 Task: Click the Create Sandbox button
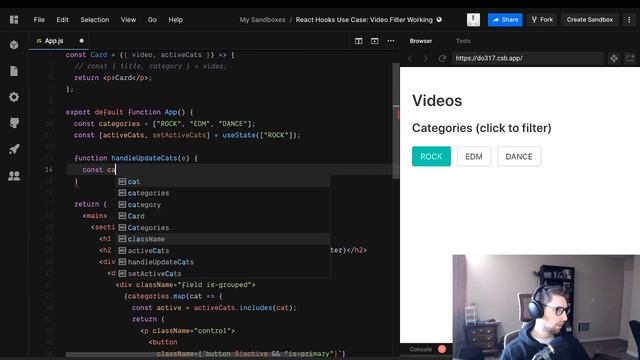click(x=590, y=20)
